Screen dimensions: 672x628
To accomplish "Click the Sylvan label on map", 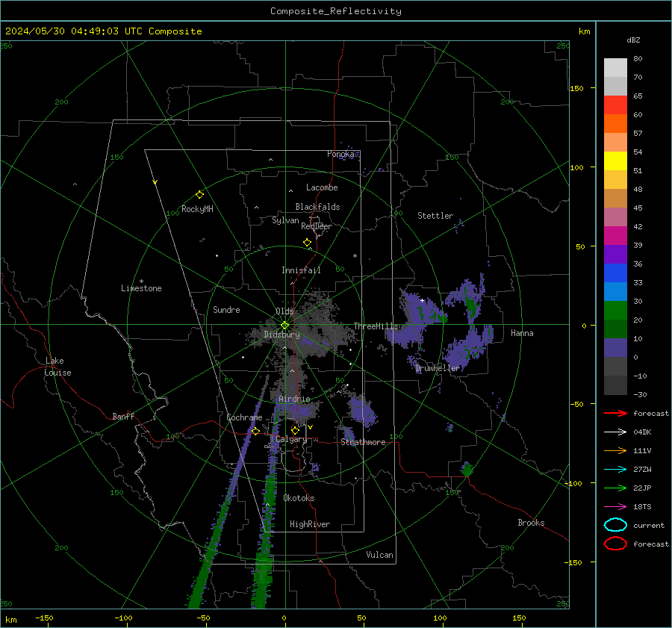I will (285, 220).
